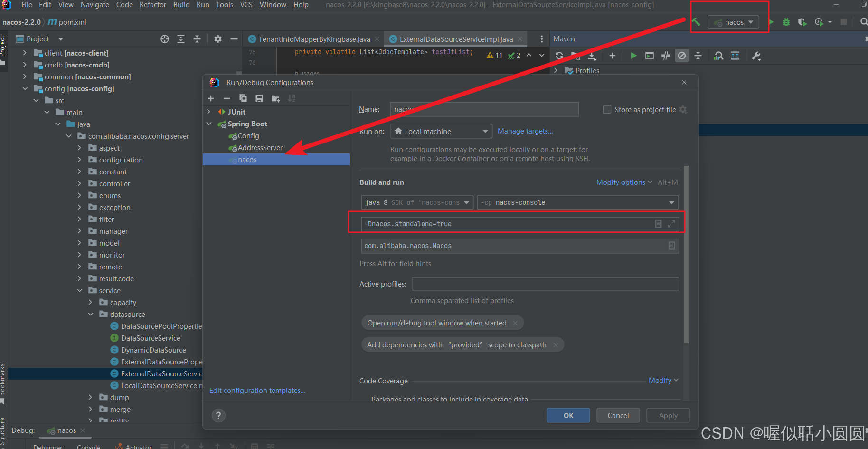
Task: Collapse the datasource folder in the Project tree
Action: click(x=91, y=314)
